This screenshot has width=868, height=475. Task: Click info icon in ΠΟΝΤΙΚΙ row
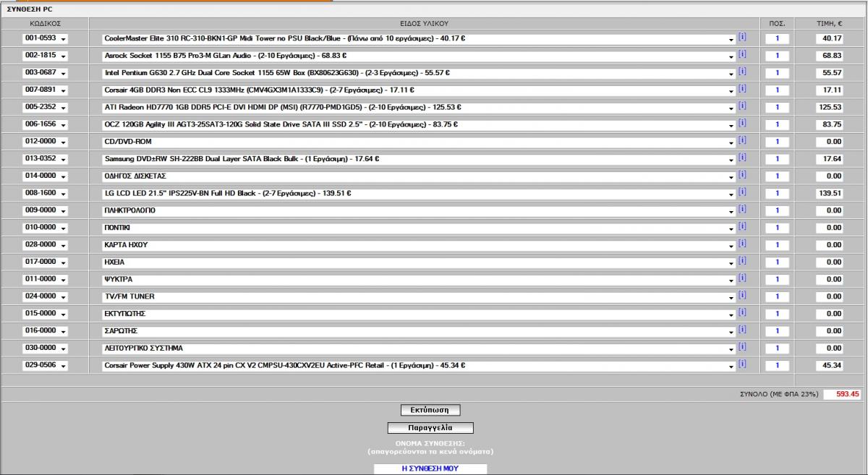[x=742, y=226]
